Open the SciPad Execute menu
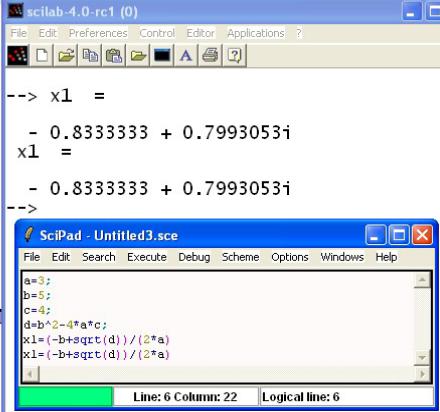 [147, 257]
